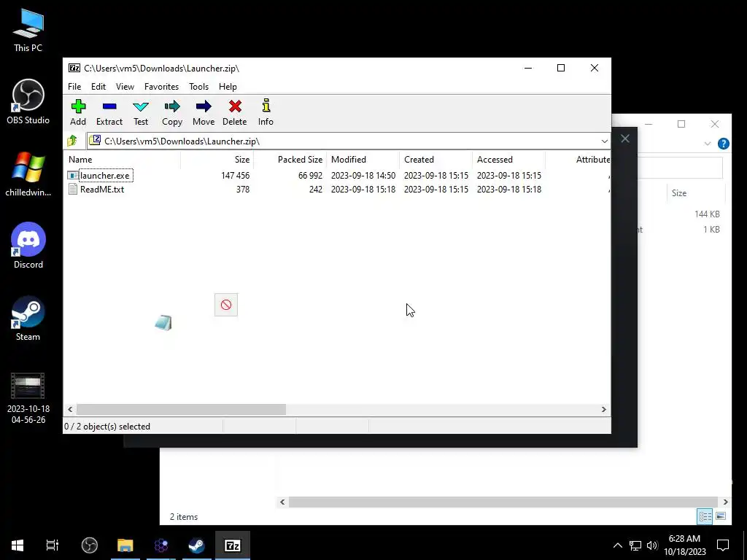
Task: Sort by the Size column in 7-Zip
Action: (x=217, y=160)
